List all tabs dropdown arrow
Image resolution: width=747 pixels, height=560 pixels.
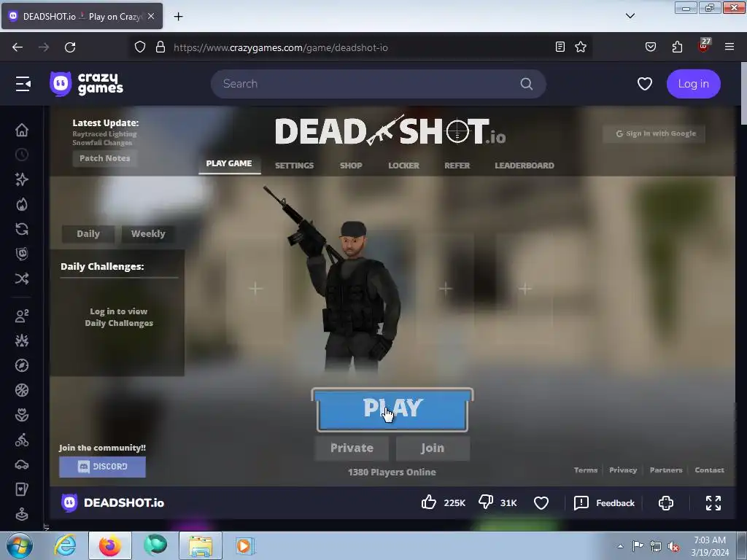630,16
